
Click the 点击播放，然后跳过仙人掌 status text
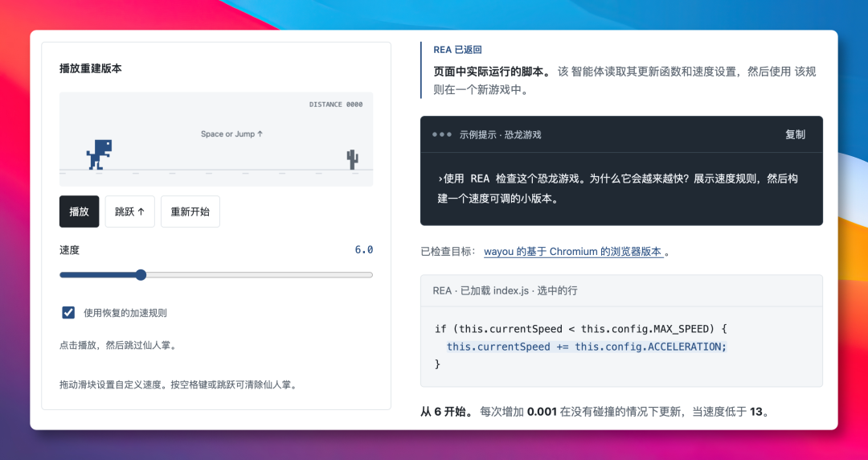click(x=117, y=345)
